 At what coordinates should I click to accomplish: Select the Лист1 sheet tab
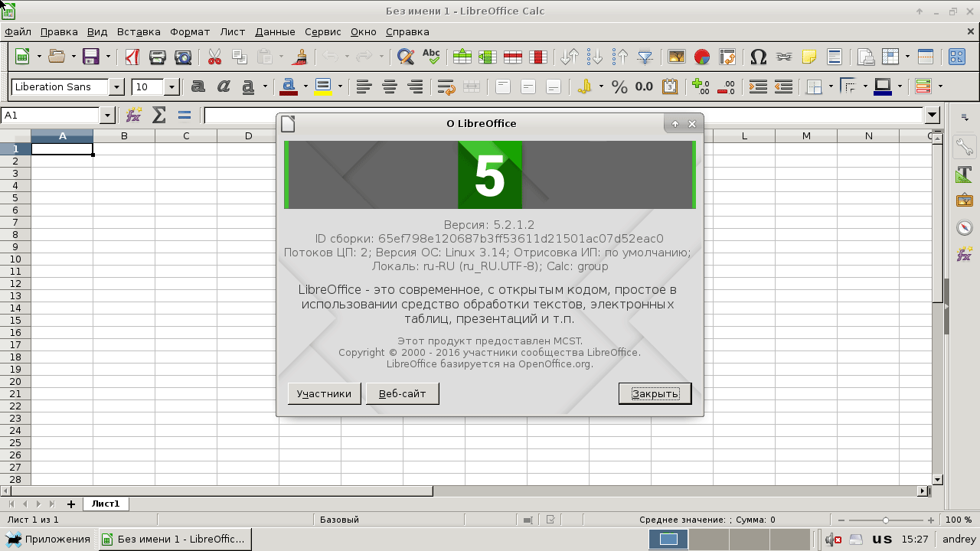[106, 504]
